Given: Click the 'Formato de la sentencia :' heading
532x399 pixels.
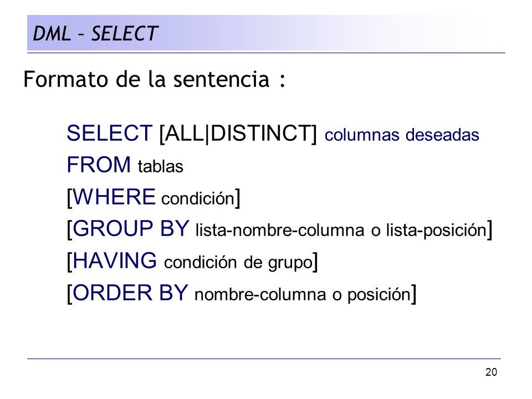Looking at the screenshot, I should coord(155,79).
